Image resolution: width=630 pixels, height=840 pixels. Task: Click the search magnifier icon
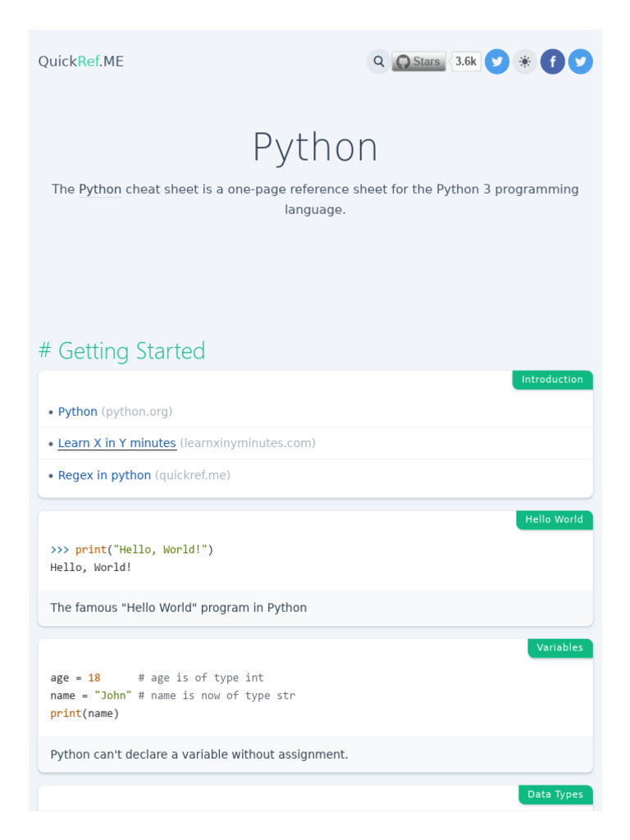tap(378, 62)
